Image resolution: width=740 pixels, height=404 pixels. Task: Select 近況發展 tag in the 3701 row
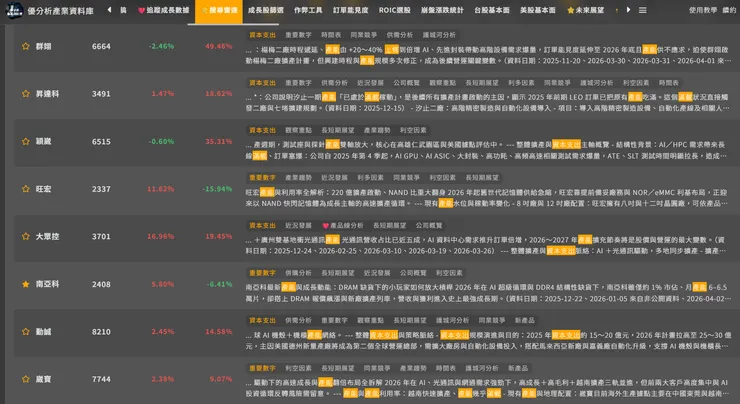[x=298, y=226]
